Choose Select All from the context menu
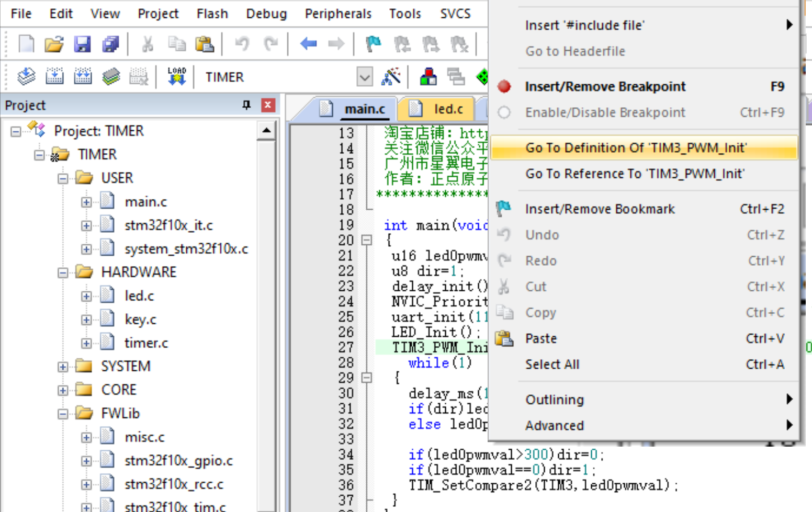The height and width of the screenshot is (512, 812). click(x=552, y=365)
